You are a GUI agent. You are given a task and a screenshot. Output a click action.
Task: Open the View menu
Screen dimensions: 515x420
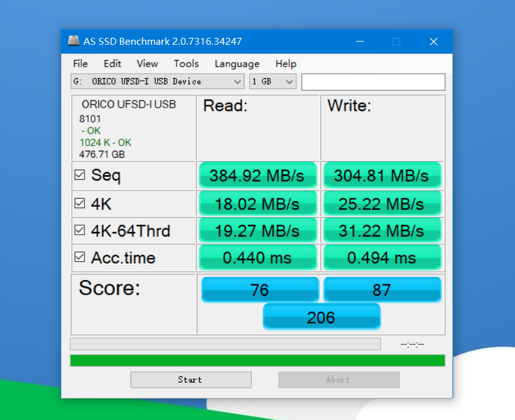[148, 64]
